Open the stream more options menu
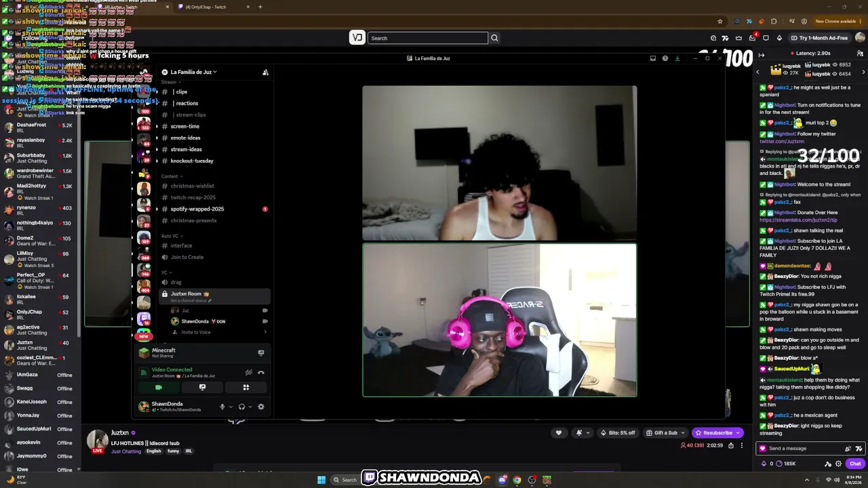This screenshot has height=488, width=868. [x=742, y=445]
